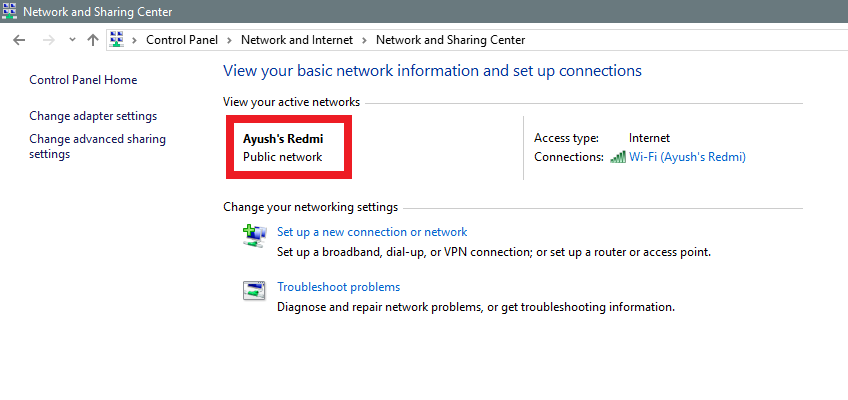Open the Recent locations dropdown arrow
This screenshot has height=400, width=848.
pos(72,40)
